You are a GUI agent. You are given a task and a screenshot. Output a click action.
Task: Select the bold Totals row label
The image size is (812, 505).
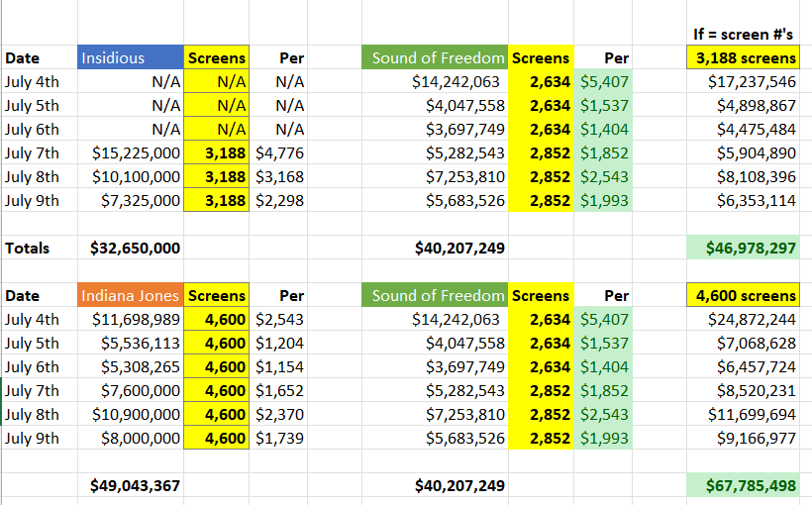tap(27, 249)
